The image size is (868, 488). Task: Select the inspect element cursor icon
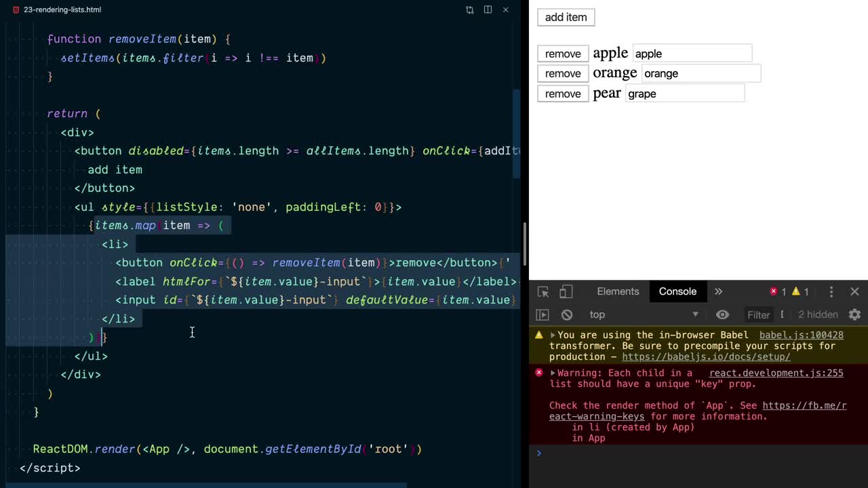click(542, 291)
